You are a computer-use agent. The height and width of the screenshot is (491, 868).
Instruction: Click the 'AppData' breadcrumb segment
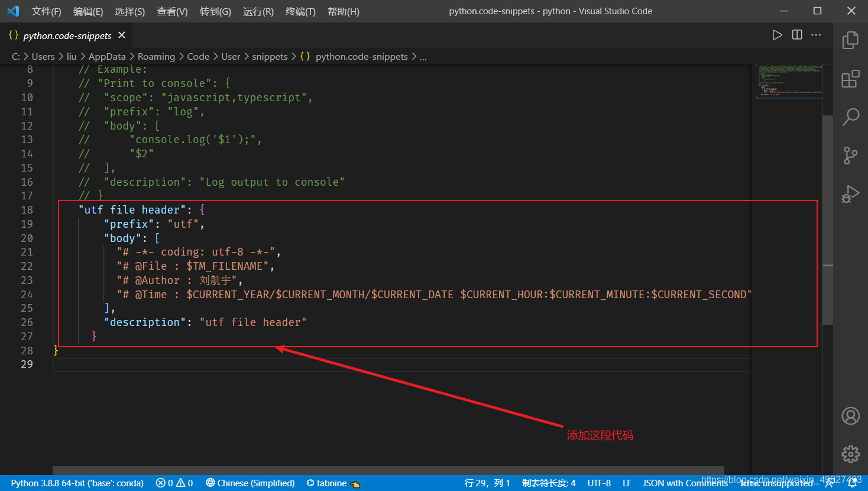click(x=107, y=56)
